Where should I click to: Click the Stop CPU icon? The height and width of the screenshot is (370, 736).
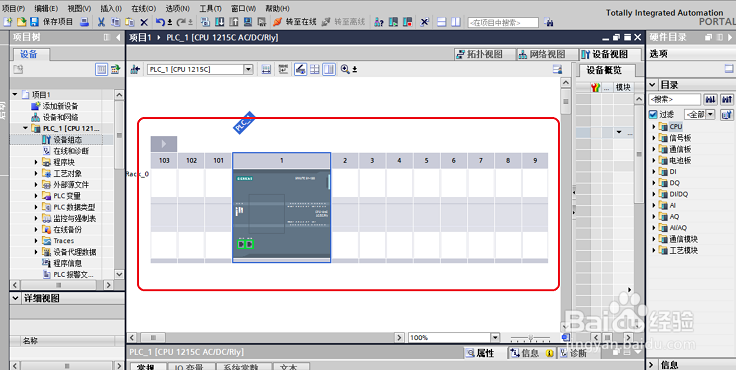407,22
